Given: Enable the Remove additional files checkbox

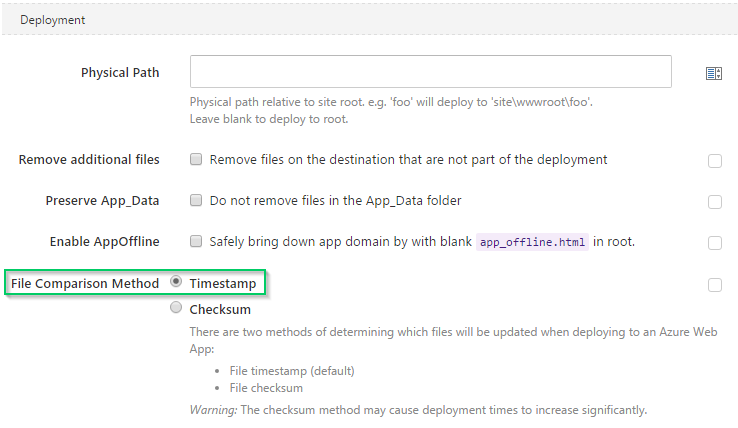Looking at the screenshot, I should [x=196, y=159].
